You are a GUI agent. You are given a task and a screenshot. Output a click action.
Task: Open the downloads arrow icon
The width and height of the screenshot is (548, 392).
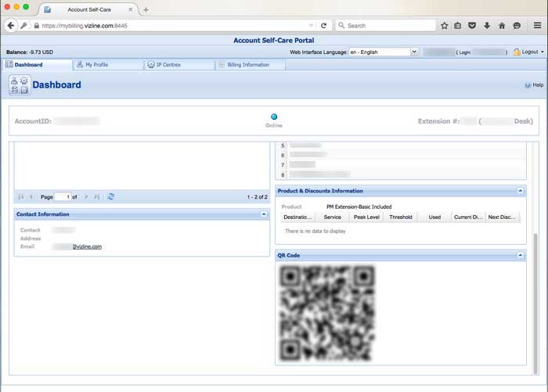[487, 26]
